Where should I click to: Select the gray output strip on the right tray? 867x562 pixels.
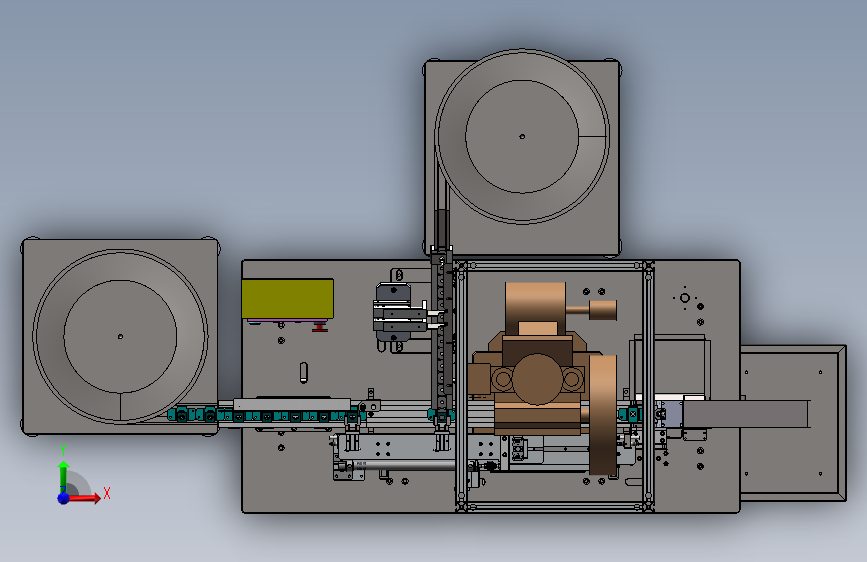coord(745,414)
